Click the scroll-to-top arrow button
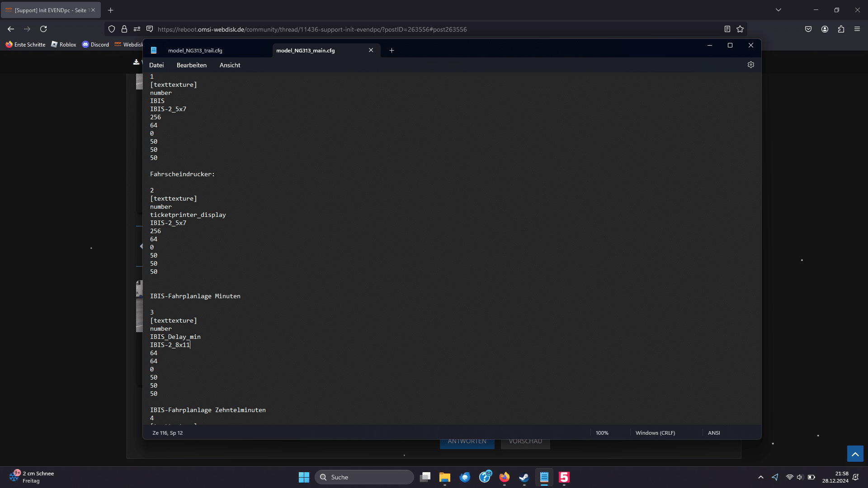 (855, 454)
